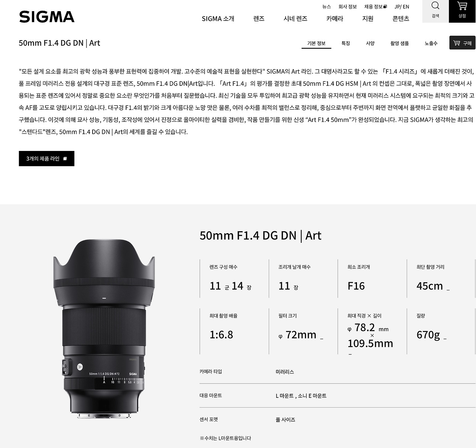Screen dimensions: 476x448
Task: Click the search magnifier icon
Action: (435, 6)
